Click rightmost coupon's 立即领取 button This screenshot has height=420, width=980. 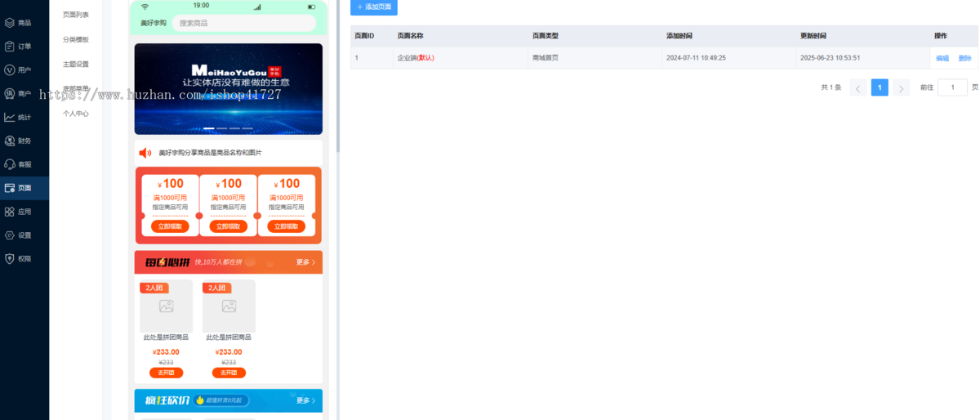(286, 226)
